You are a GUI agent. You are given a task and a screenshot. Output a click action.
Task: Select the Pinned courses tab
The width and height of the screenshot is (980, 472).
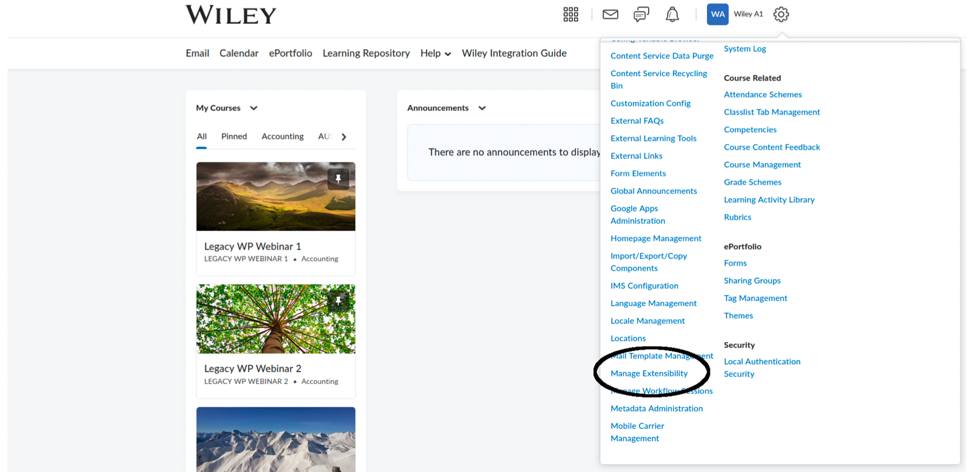[234, 137]
